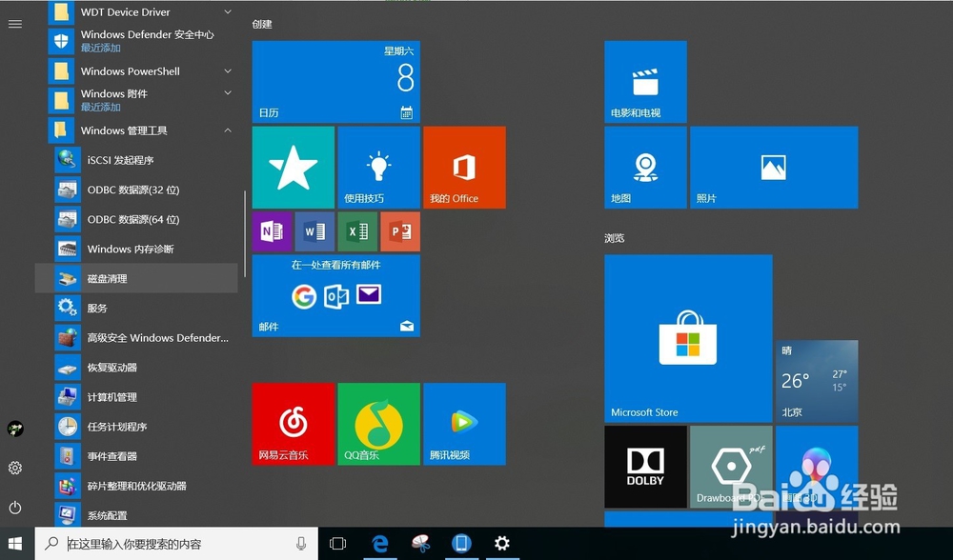Click the microphone icon in search box
Image resolution: width=953 pixels, height=560 pixels.
click(301, 544)
